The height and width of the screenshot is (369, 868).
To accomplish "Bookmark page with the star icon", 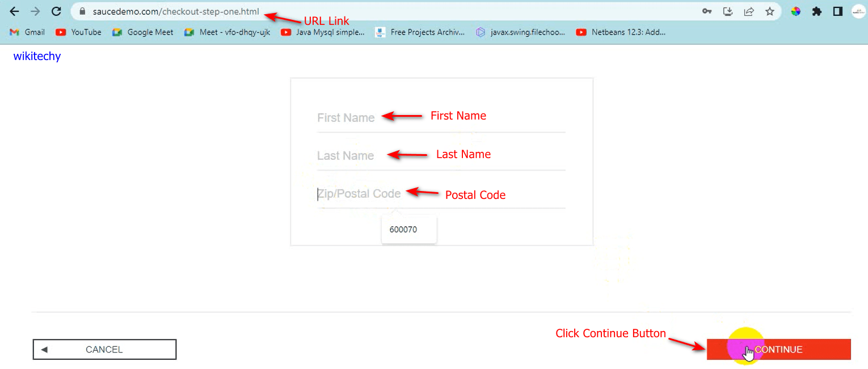I will point(770,11).
